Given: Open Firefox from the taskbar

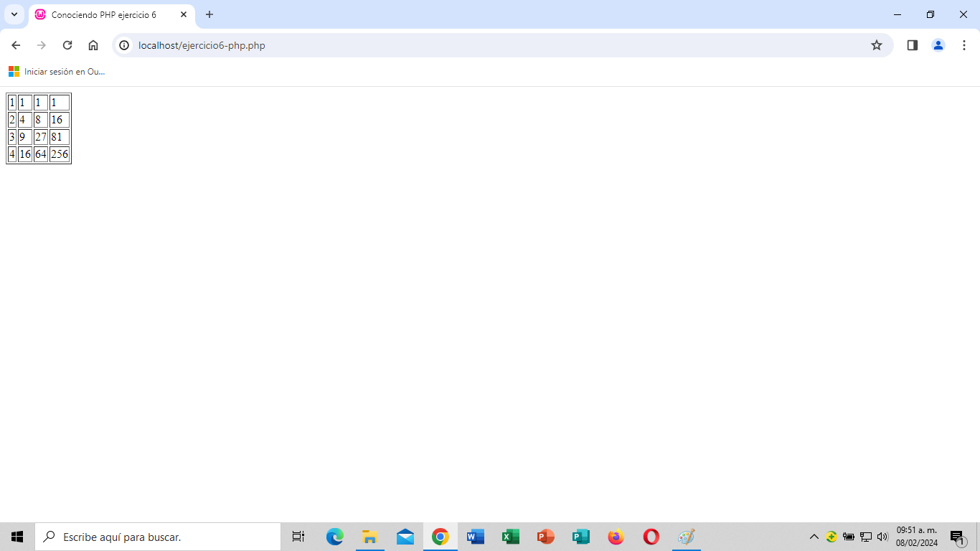Looking at the screenshot, I should click(616, 537).
